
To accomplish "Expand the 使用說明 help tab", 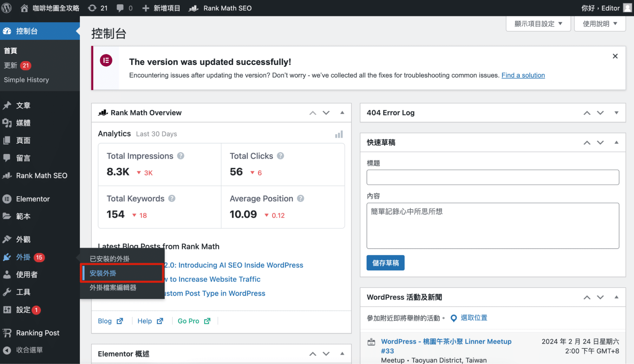I will pos(599,24).
